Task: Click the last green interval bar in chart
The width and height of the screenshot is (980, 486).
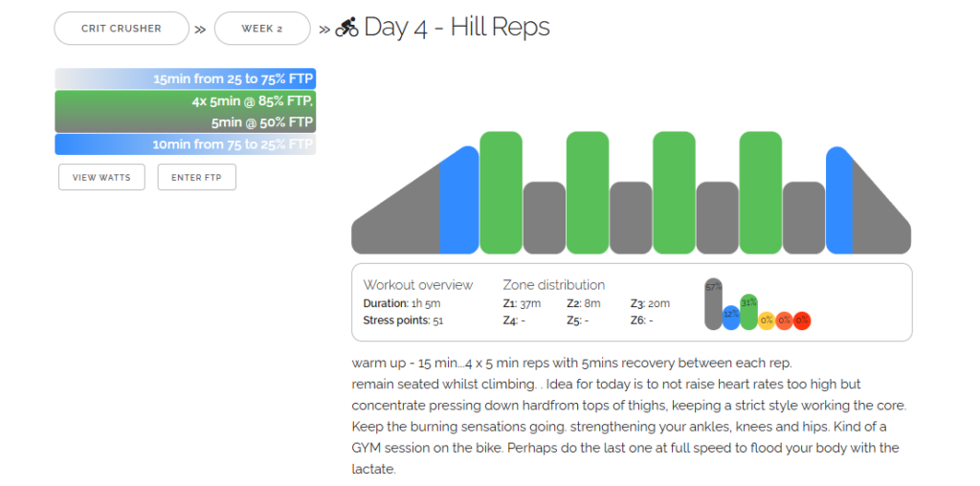Action: [761, 192]
